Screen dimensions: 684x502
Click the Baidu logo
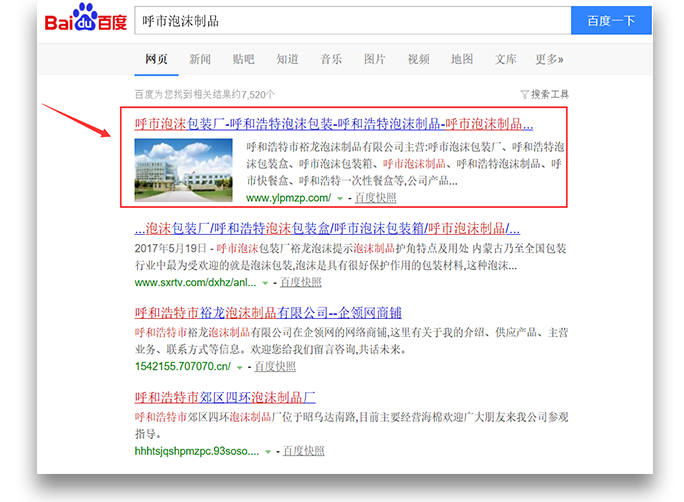(x=84, y=20)
